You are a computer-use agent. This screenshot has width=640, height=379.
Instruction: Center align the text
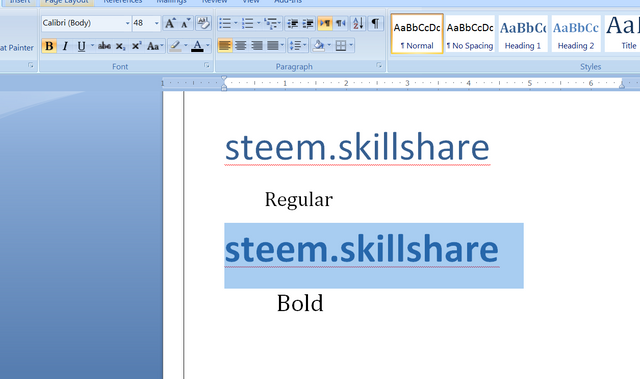click(x=241, y=45)
